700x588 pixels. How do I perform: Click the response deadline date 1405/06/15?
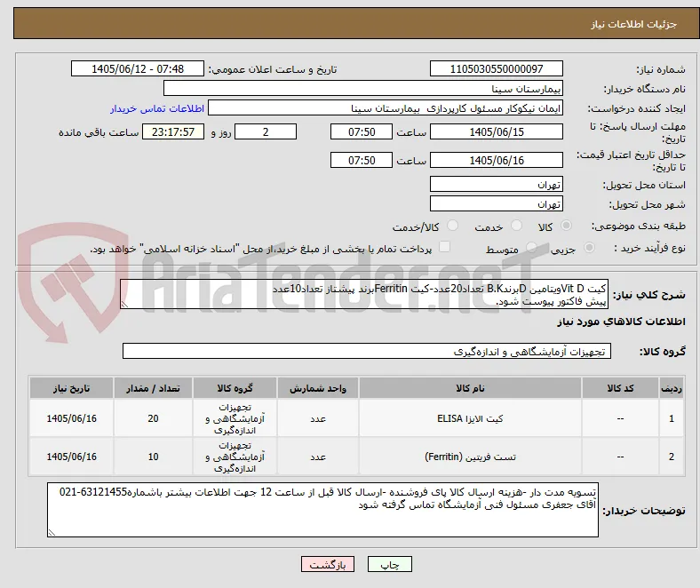496,131
